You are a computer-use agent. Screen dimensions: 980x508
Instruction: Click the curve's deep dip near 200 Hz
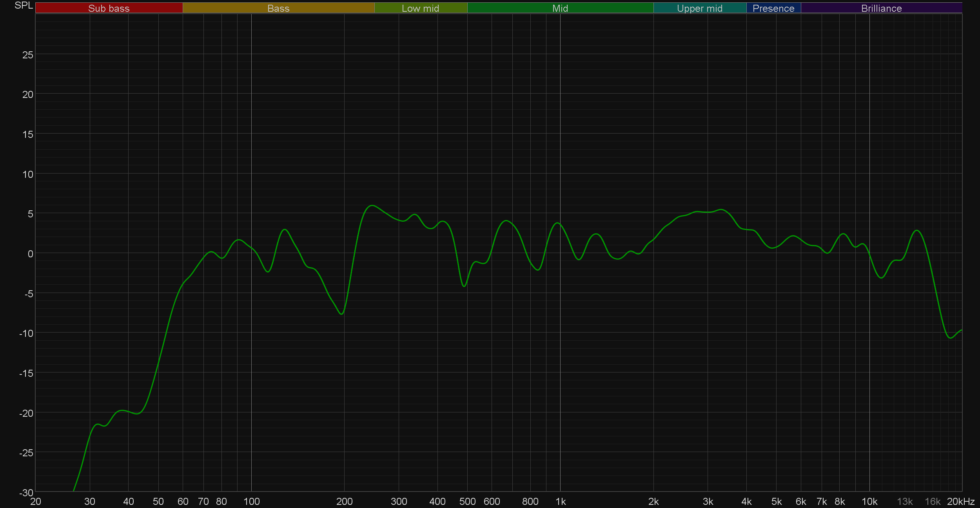click(342, 314)
